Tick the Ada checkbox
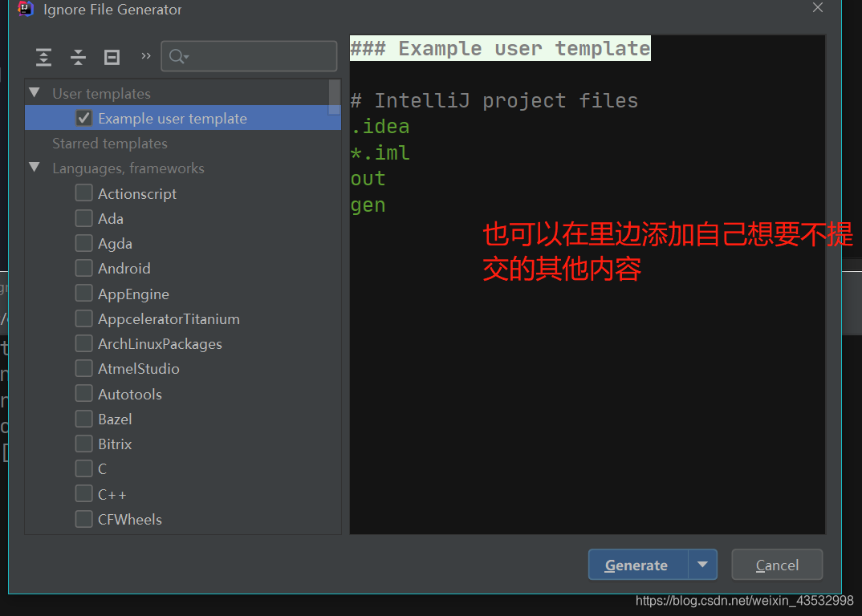Viewport: 862px width, 616px height. 83,218
